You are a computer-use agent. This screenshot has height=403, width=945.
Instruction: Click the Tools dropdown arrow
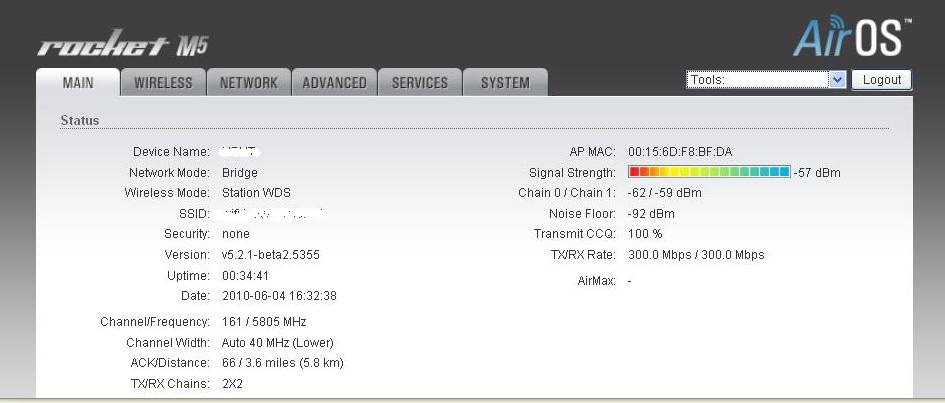(838, 80)
